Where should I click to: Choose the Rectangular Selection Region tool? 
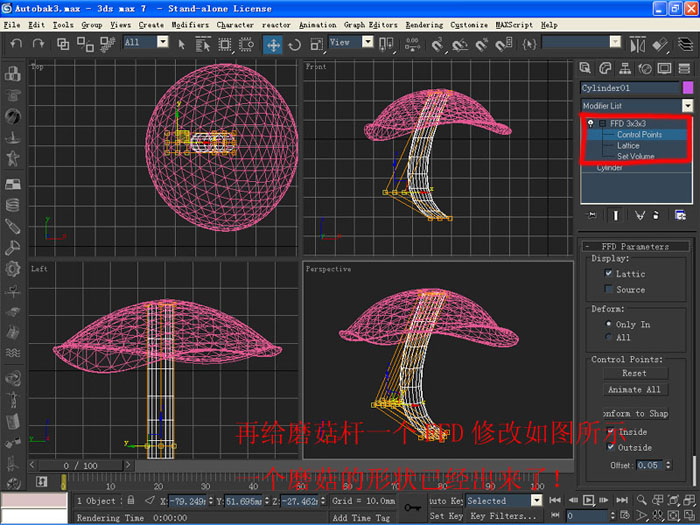coord(225,44)
